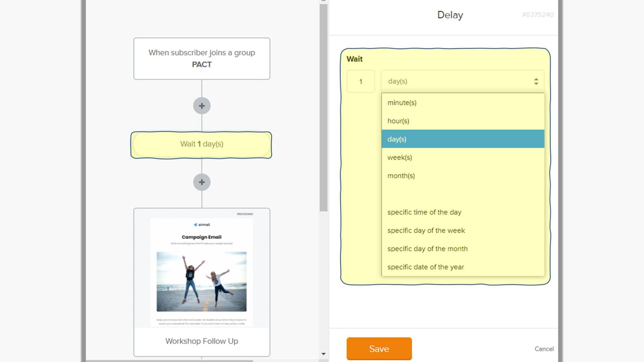
Task: Click the Save button
Action: click(379, 349)
